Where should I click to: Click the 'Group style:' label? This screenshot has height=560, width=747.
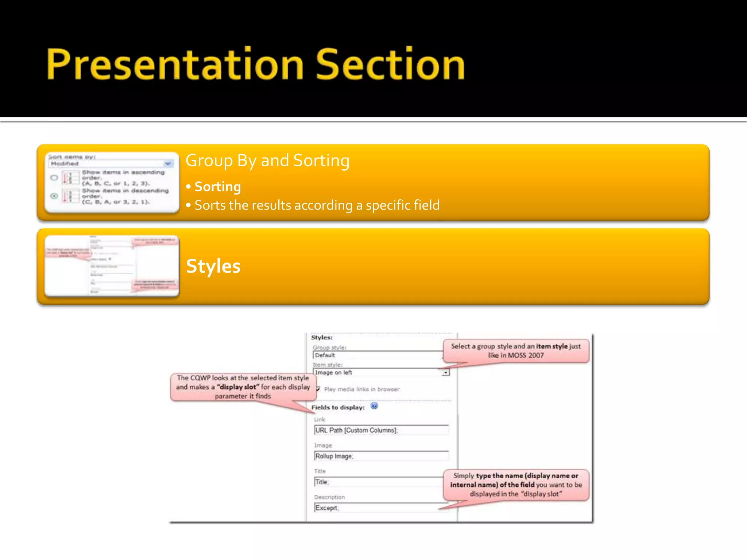coord(329,347)
